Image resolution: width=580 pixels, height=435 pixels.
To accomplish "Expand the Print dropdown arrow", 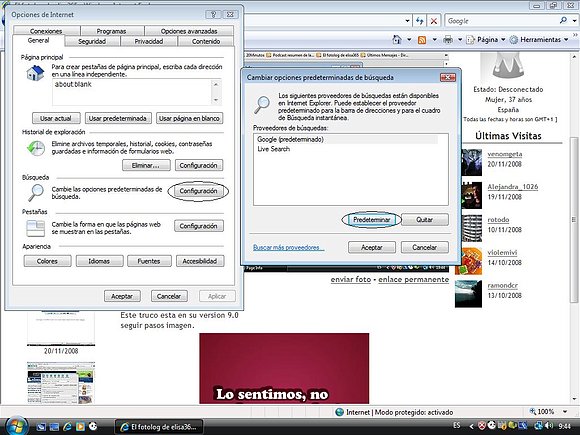I will (460, 39).
